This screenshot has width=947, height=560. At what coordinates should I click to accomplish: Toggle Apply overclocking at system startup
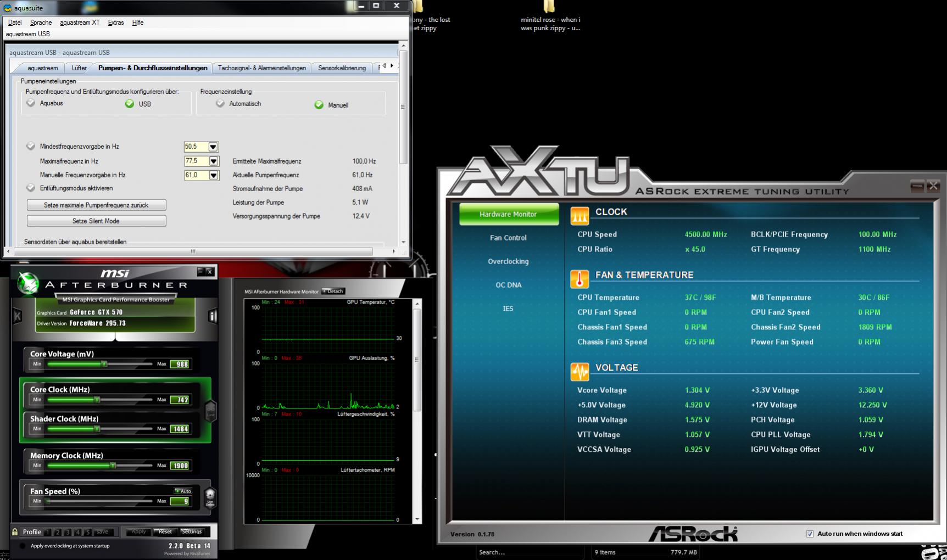pyautogui.click(x=23, y=546)
